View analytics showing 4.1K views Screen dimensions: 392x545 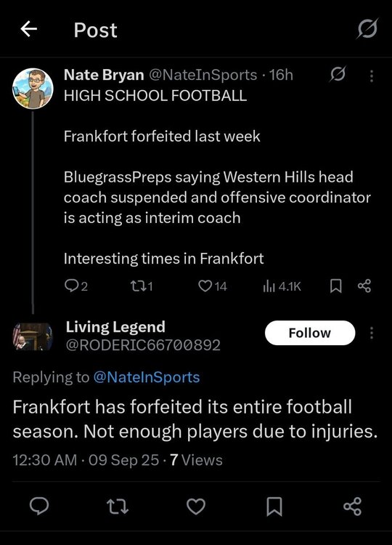pyautogui.click(x=282, y=286)
